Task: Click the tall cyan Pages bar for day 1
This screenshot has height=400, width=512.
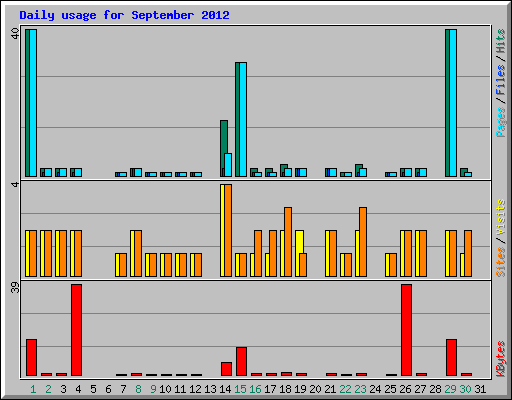Action: click(33, 103)
